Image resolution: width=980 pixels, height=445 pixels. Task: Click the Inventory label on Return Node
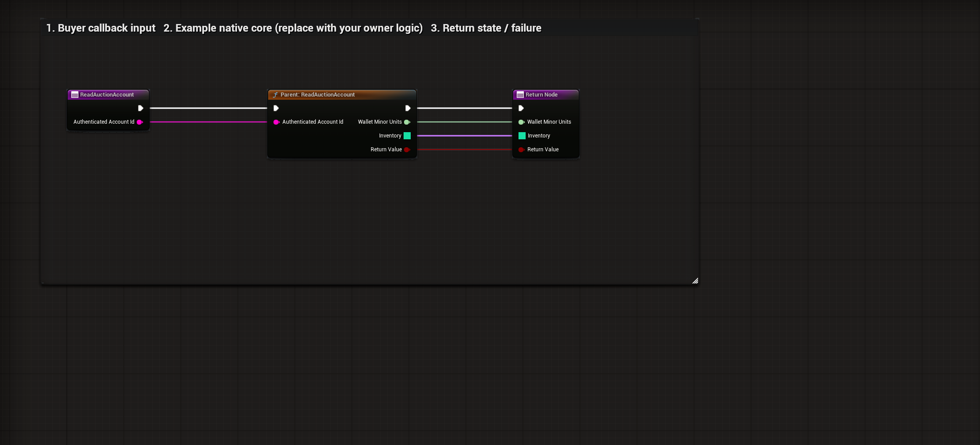[539, 136]
